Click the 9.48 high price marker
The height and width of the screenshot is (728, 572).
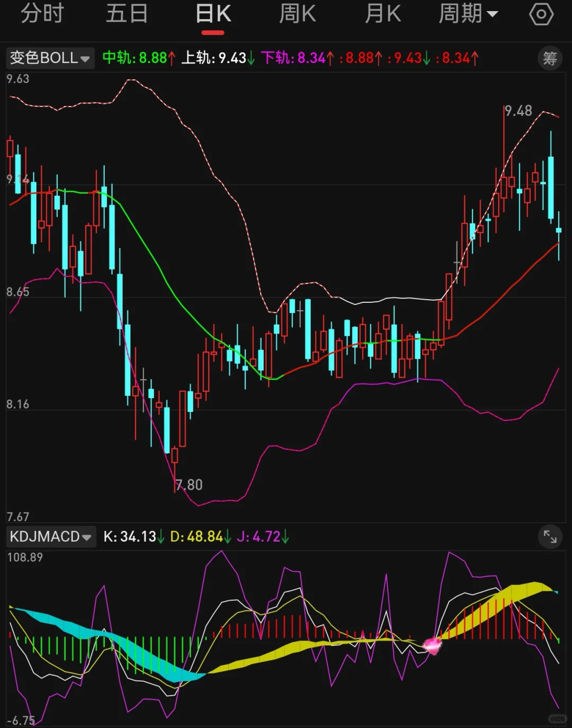point(518,111)
